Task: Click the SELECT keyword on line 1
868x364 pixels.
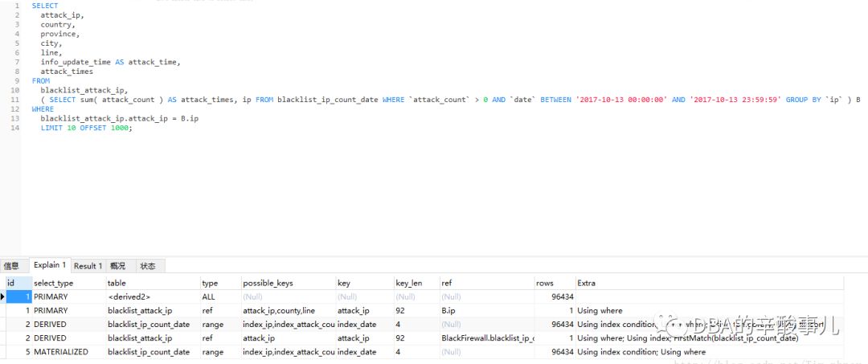Action: (x=45, y=6)
